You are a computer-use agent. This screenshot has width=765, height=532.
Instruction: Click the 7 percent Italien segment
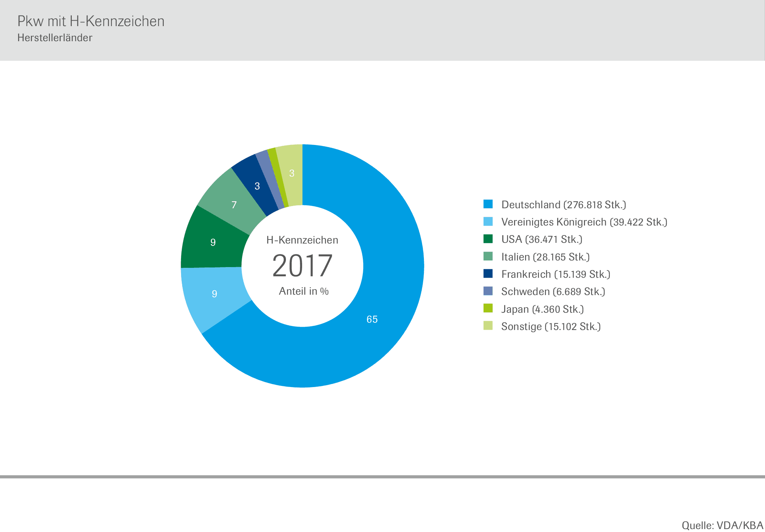click(234, 205)
